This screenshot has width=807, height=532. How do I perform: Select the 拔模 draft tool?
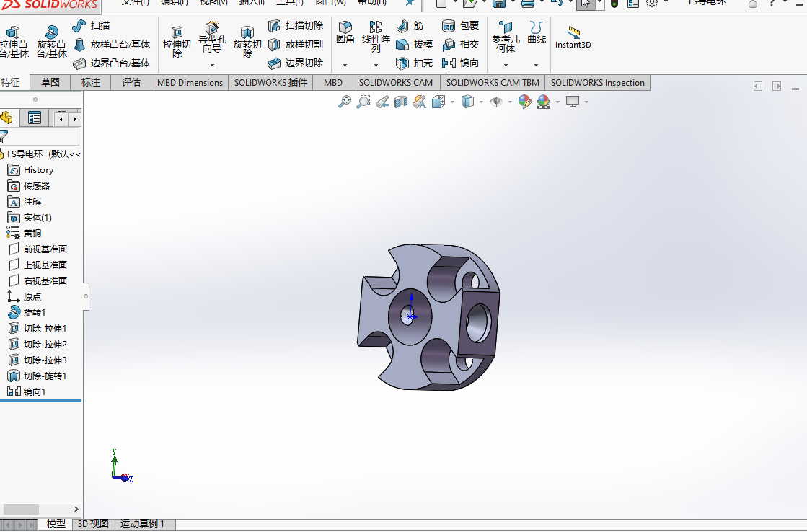414,44
